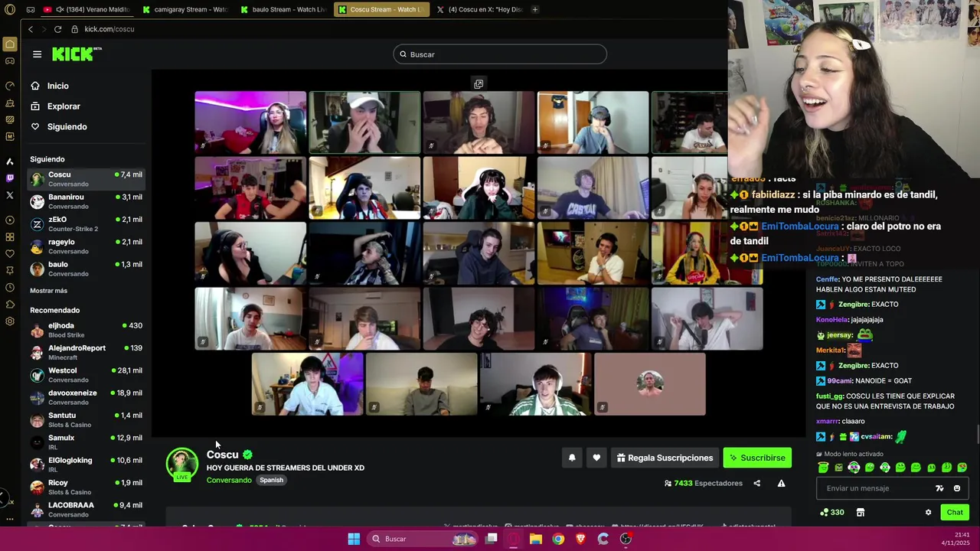Open Task View in taskbar

pos(492,539)
